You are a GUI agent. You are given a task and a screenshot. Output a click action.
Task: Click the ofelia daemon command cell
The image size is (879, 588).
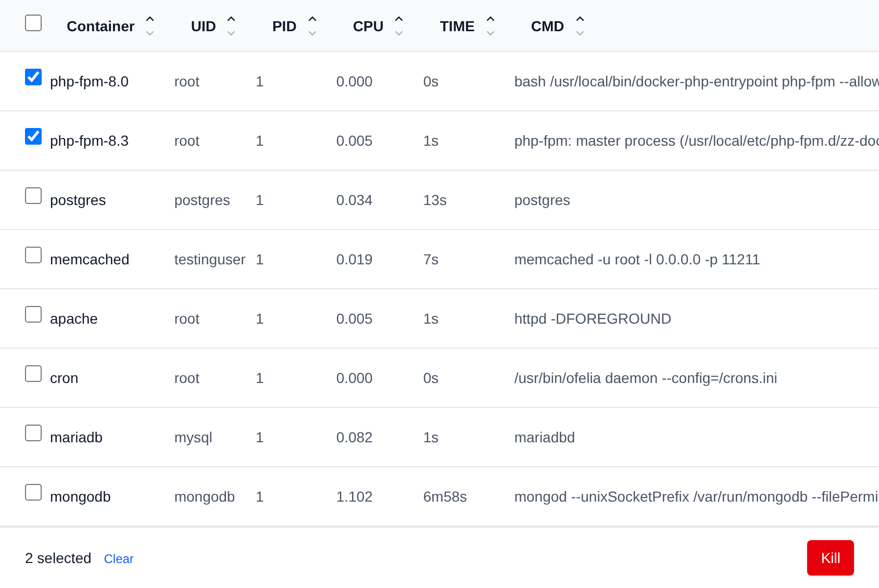(646, 378)
